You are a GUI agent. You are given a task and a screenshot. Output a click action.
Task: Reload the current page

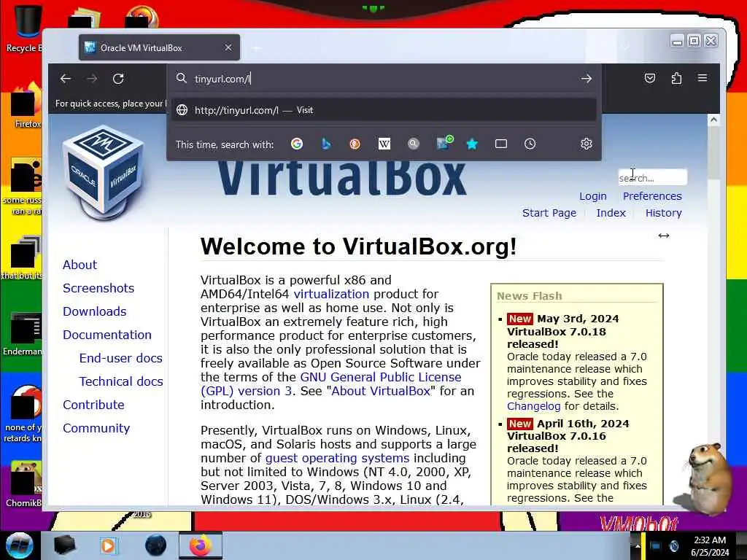118,79
